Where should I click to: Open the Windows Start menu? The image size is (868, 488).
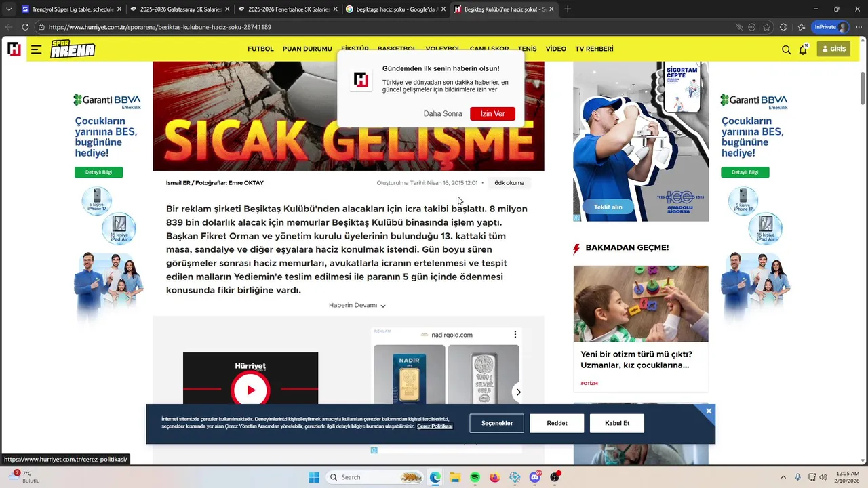(x=314, y=477)
